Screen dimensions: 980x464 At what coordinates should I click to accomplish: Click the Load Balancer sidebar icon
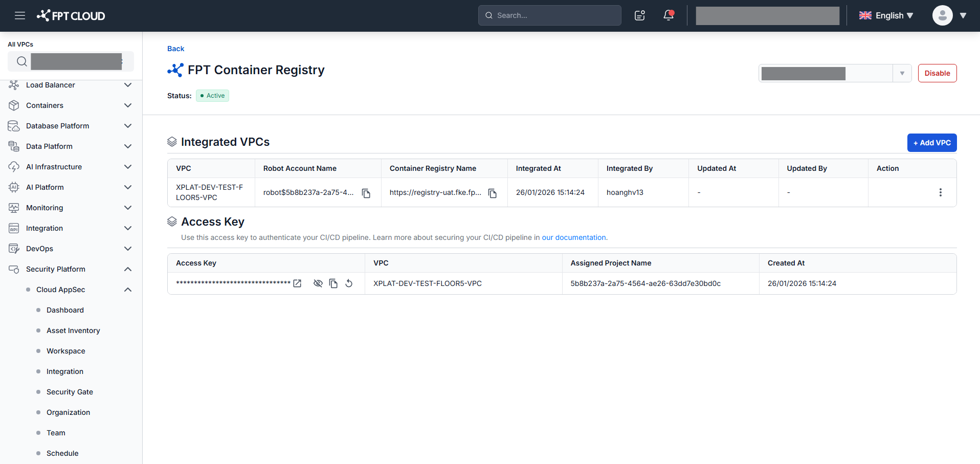click(14, 85)
